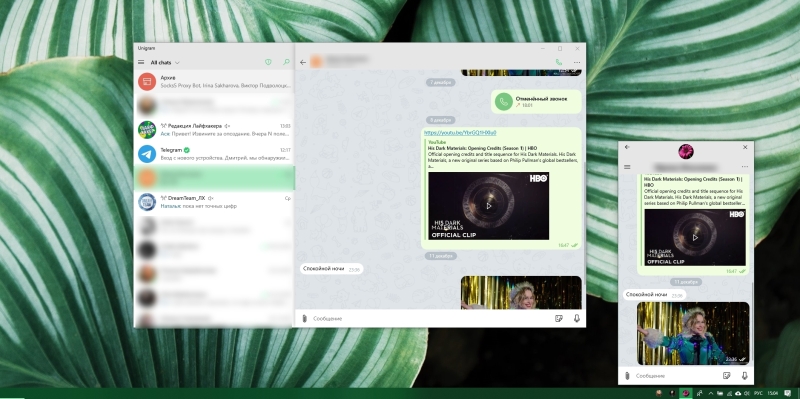The height and width of the screenshot is (399, 800).
Task: Open volume speaker icon in system tray
Action: click(747, 393)
